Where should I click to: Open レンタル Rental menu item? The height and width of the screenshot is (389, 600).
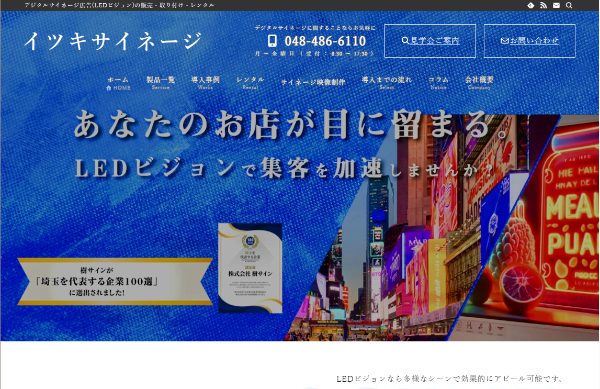[250, 83]
